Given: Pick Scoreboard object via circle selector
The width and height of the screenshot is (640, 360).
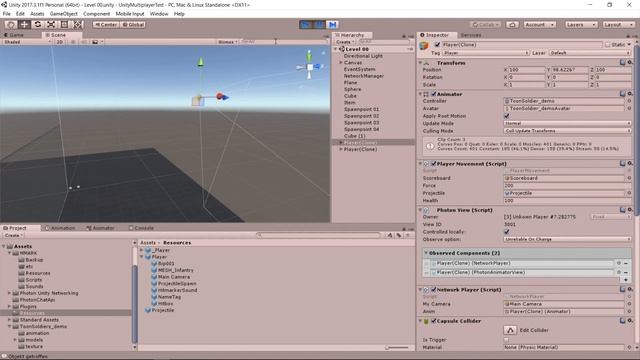Looking at the screenshot, I should (x=629, y=178).
